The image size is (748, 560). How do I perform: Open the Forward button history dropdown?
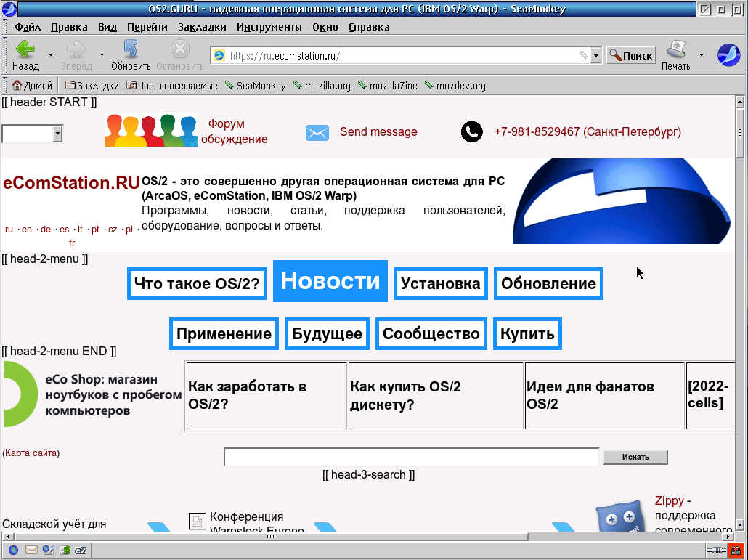(x=102, y=55)
